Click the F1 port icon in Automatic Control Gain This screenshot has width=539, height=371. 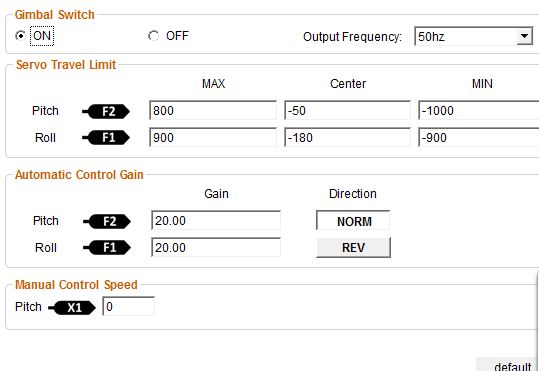[x=107, y=248]
